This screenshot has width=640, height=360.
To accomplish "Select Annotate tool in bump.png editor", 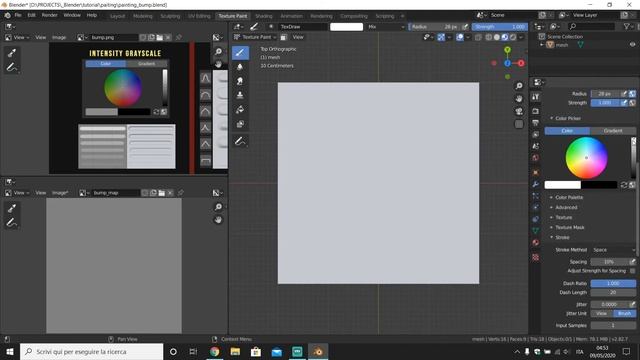I will 12,67.
